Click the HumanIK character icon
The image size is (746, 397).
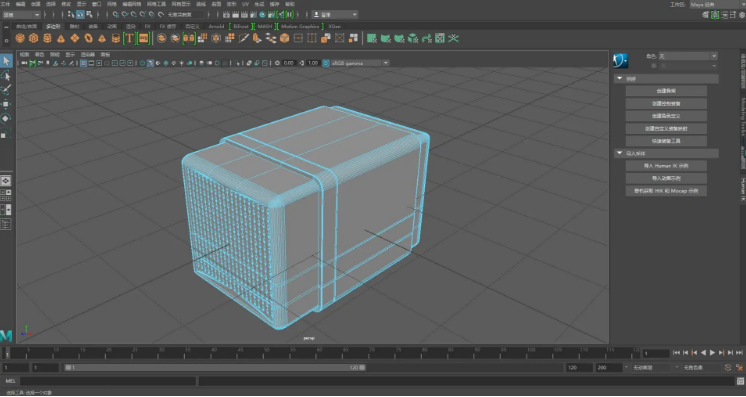[x=620, y=60]
